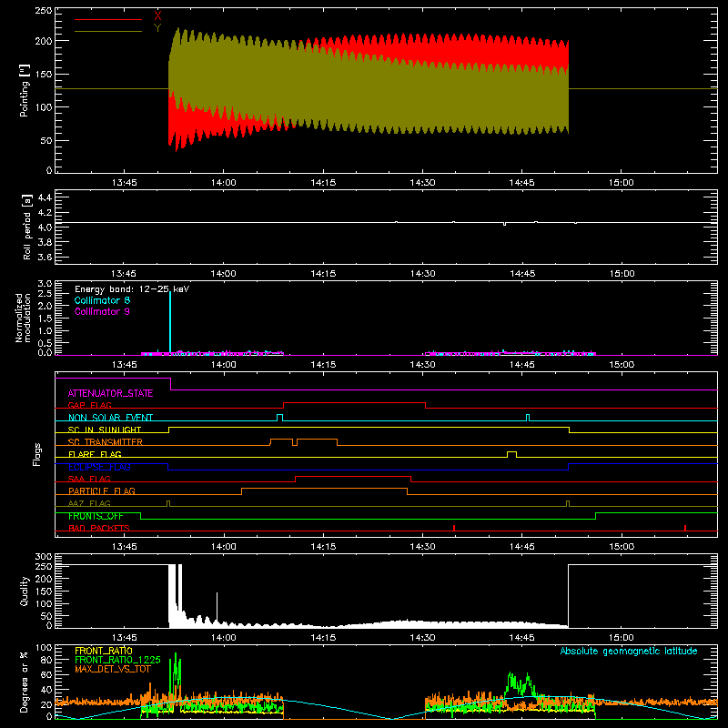Click the 4.4 tick on Roll period axis
This screenshot has height=728, width=728.
[x=45, y=197]
